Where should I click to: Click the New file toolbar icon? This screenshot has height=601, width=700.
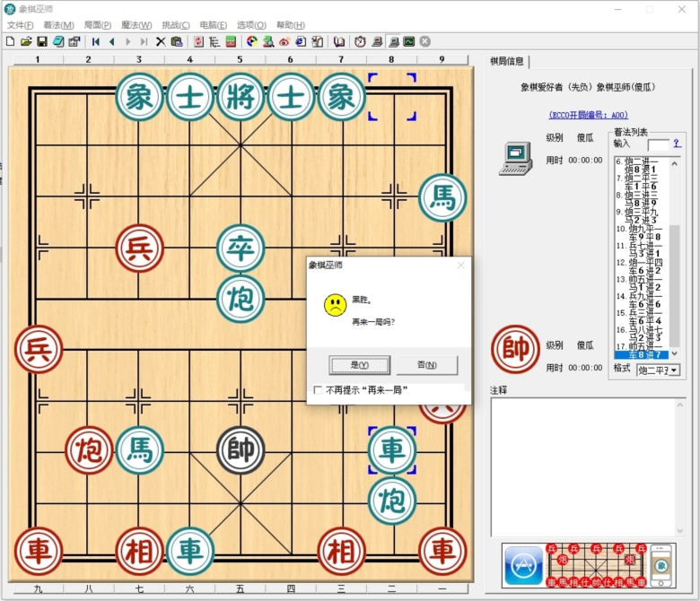click(x=10, y=41)
